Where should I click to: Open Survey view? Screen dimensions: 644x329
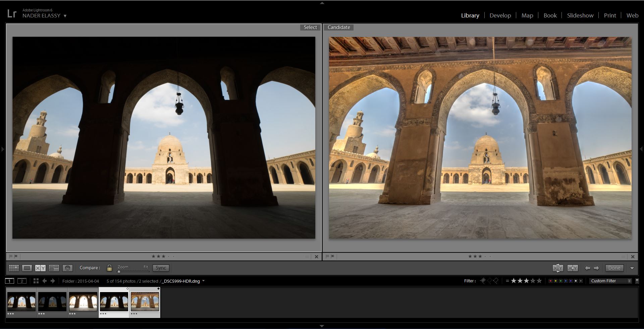pos(54,268)
